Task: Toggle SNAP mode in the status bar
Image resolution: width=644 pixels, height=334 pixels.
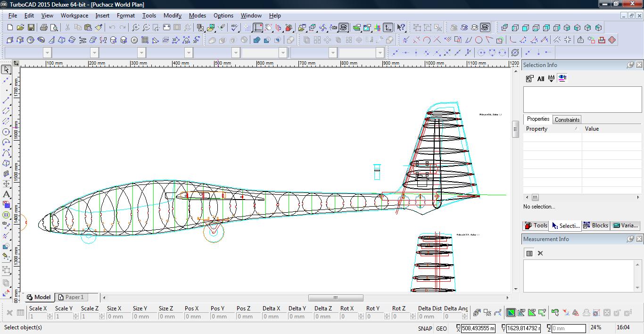Action: [424, 328]
